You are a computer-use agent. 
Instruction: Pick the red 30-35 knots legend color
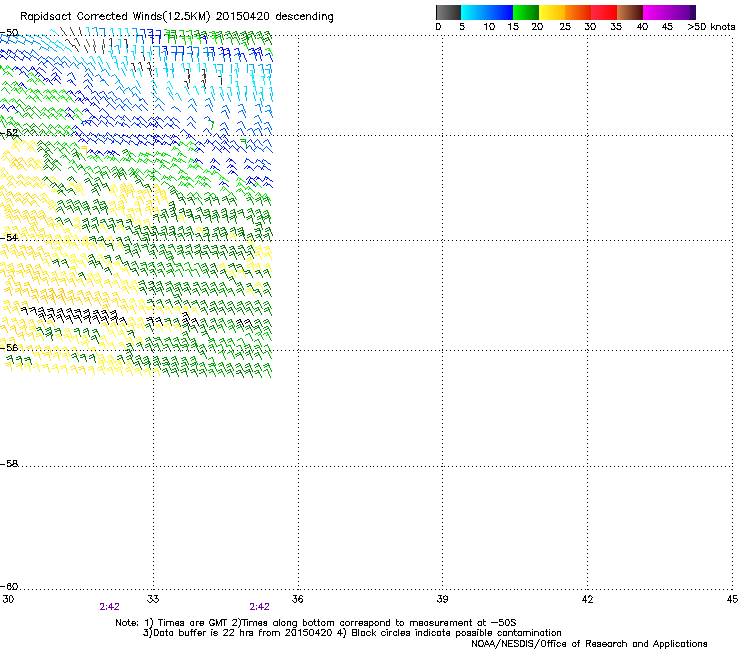tap(604, 12)
